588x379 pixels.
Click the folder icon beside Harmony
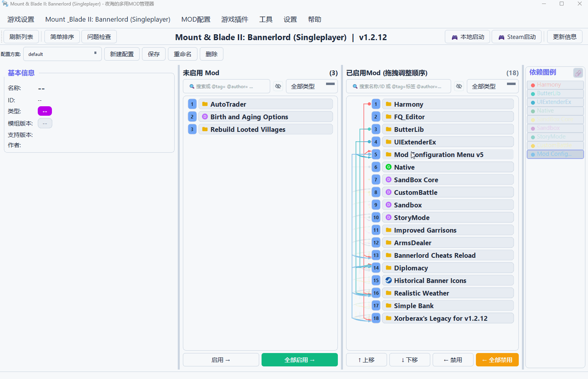[x=388, y=104]
